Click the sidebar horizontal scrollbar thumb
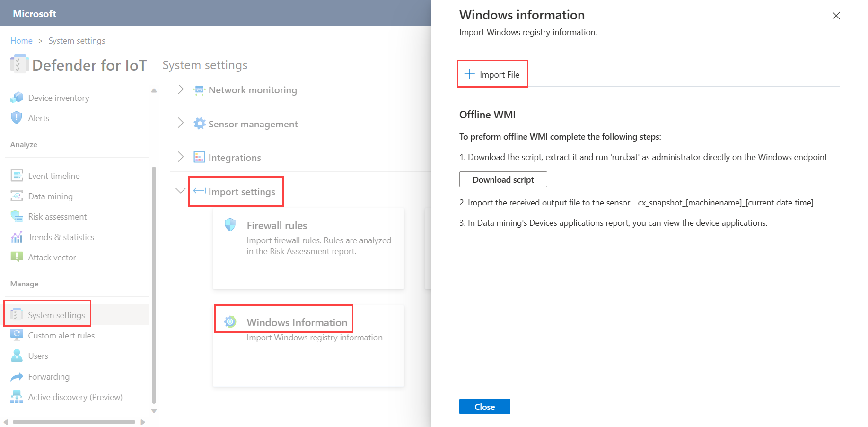The image size is (868, 427). point(74,422)
